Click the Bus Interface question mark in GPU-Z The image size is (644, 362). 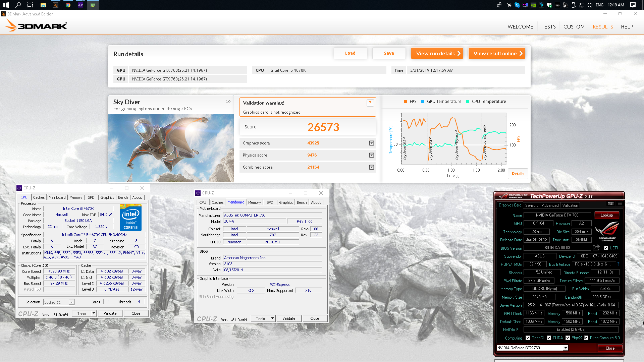618,264
